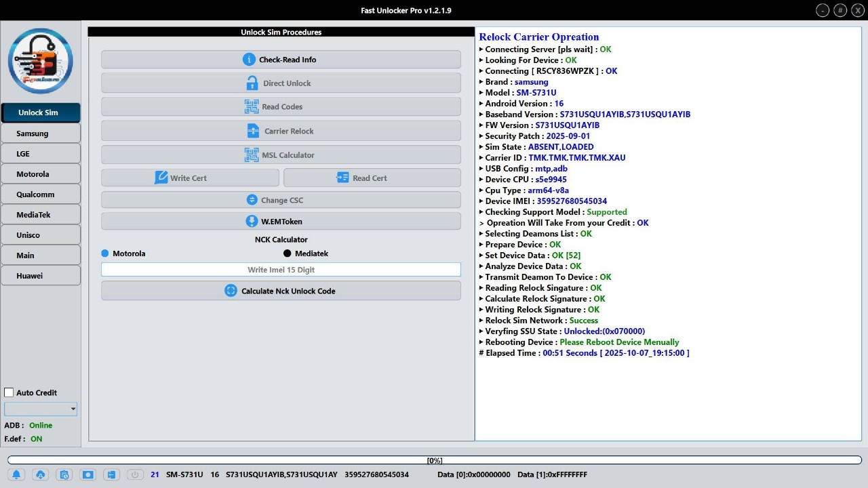
Task: Enable the Auto Credit checkbox
Action: (9, 392)
